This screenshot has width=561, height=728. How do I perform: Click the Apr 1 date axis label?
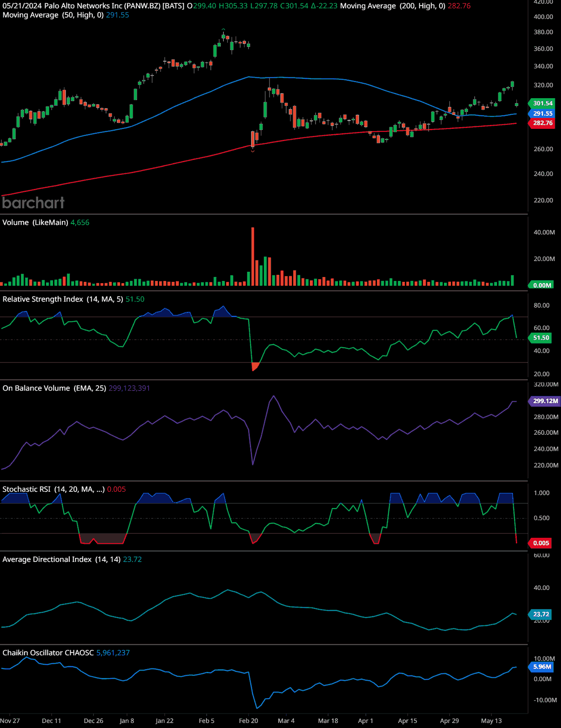coord(366,721)
